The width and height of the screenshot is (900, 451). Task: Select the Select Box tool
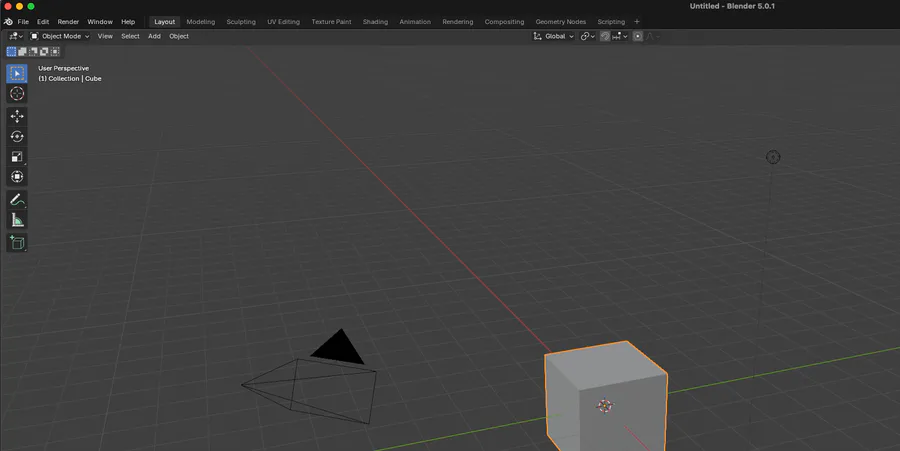click(x=17, y=73)
